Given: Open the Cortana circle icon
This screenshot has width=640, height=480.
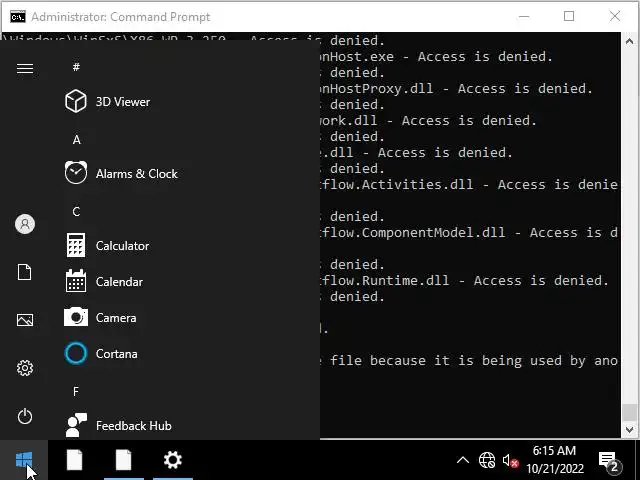Looking at the screenshot, I should [x=76, y=353].
